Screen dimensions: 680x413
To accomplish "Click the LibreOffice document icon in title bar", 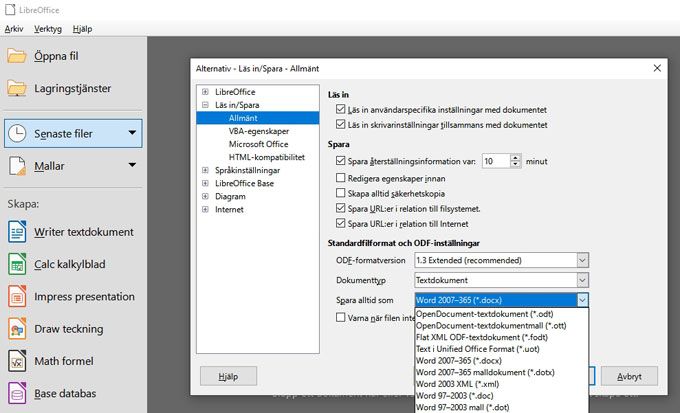I will click(10, 10).
